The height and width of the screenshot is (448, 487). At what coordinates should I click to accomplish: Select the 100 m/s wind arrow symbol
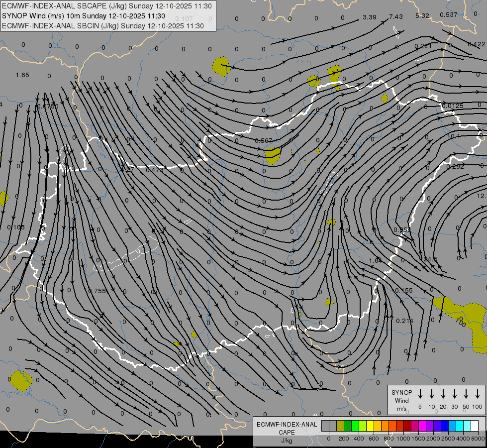[478, 394]
